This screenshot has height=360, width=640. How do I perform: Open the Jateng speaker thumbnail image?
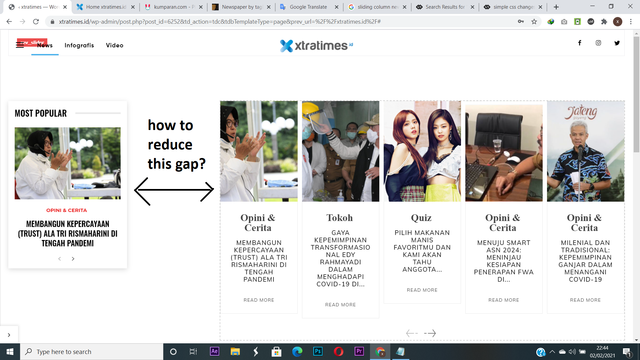coord(585,151)
